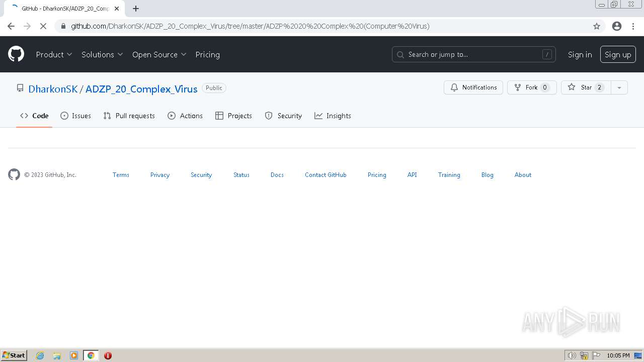Click the Sign up button

tap(618, 54)
